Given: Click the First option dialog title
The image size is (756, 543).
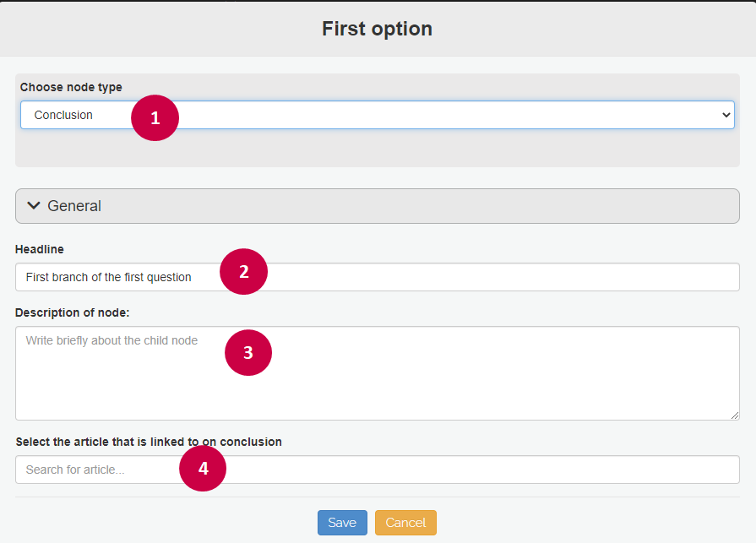Looking at the screenshot, I should pos(377,29).
